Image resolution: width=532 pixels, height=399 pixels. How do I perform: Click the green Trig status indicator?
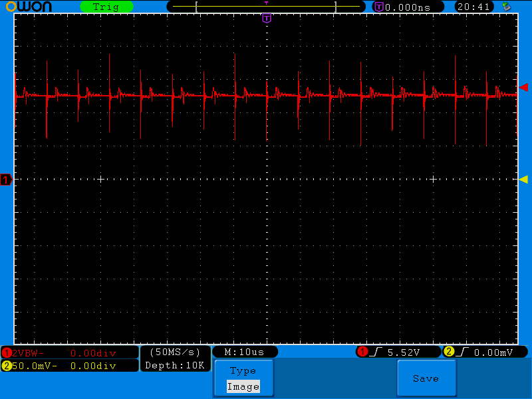(x=106, y=7)
